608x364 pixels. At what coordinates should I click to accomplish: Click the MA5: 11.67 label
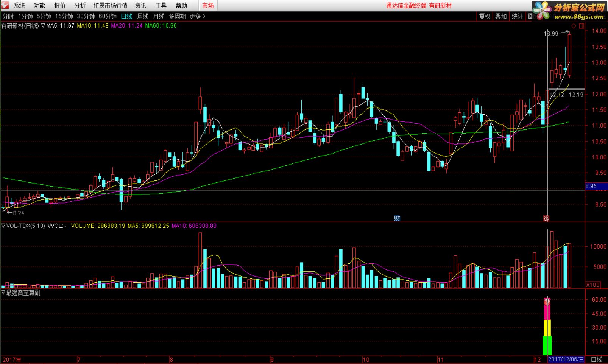pos(60,26)
